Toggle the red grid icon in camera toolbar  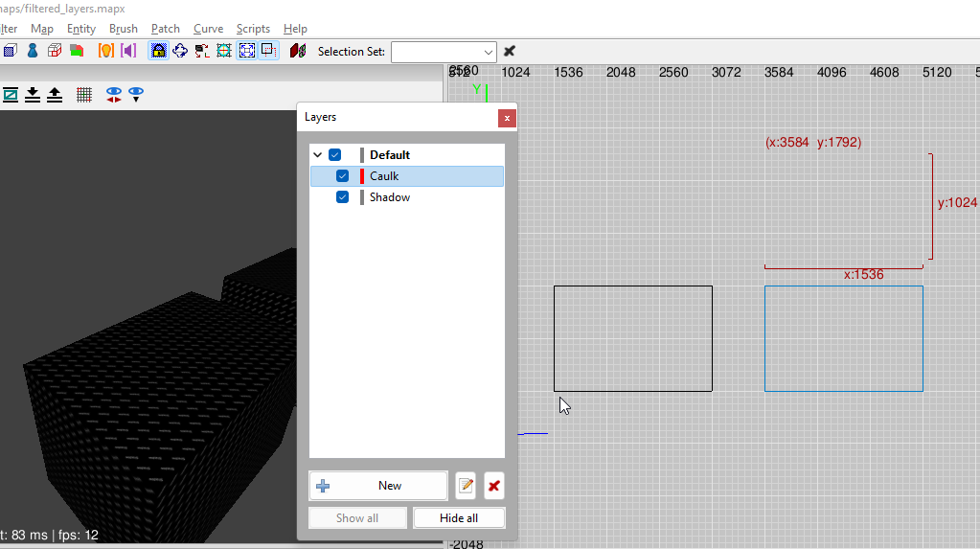coord(84,94)
